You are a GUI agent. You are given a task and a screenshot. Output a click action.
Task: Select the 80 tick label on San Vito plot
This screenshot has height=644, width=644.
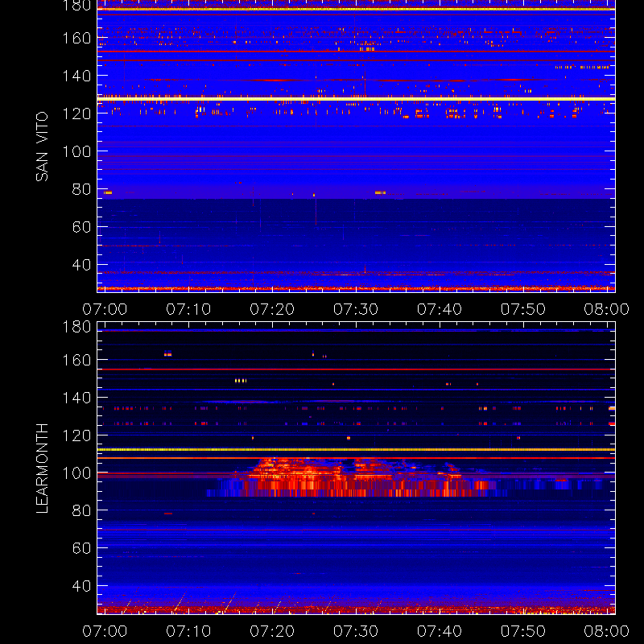coord(81,189)
